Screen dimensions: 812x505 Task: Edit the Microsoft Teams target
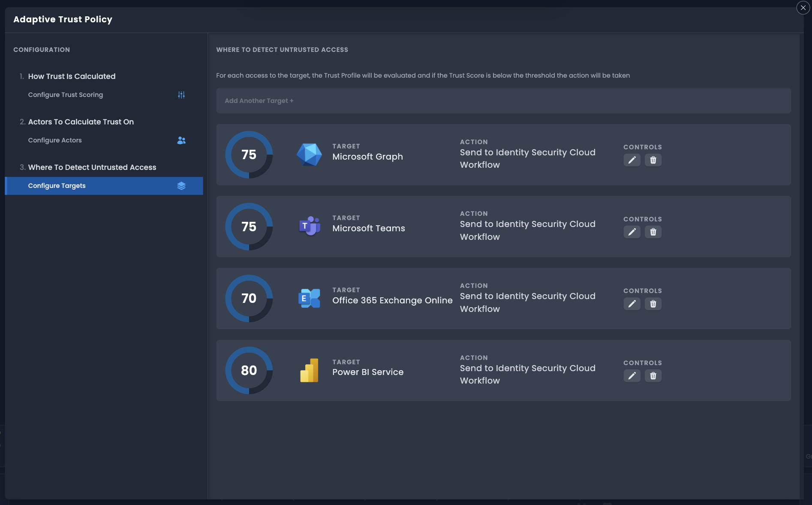tap(632, 232)
